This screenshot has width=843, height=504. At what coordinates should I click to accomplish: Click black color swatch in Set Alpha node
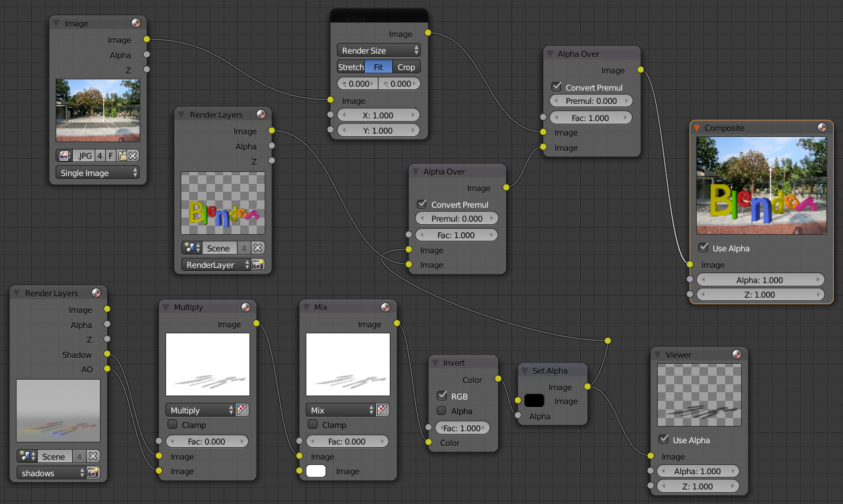[x=534, y=400]
